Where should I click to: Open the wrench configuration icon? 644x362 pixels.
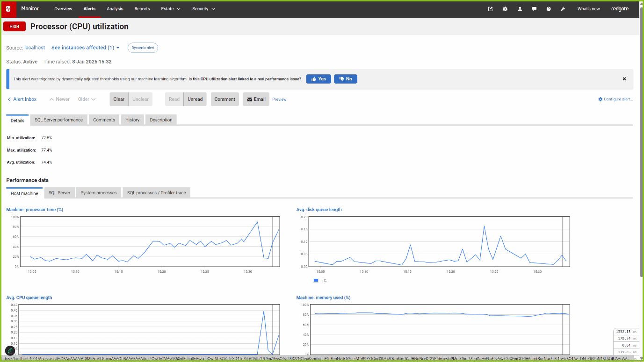[x=563, y=8]
